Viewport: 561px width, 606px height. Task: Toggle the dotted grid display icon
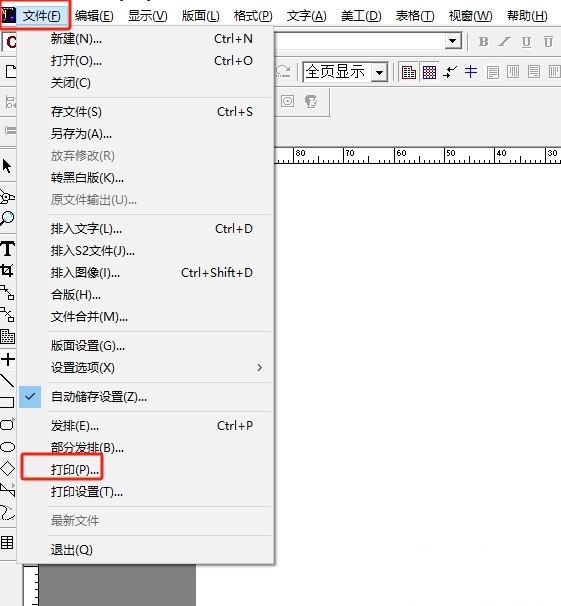click(x=429, y=72)
